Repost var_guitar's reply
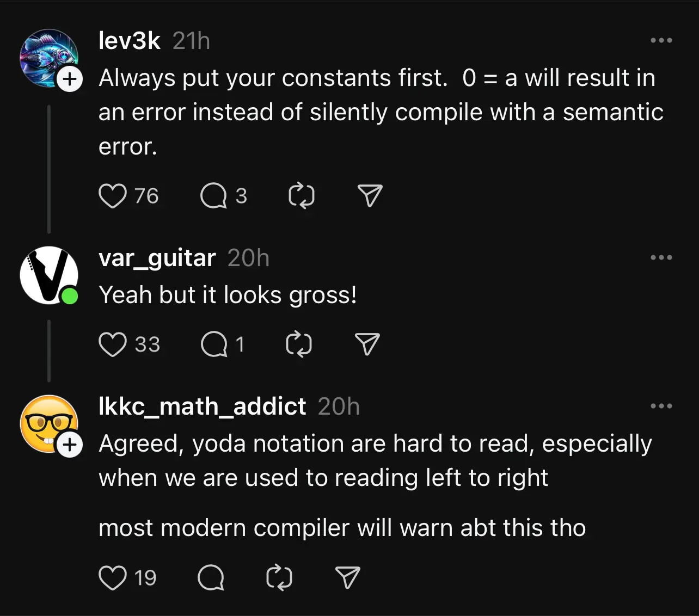Screen dimensions: 699x616 click(299, 344)
